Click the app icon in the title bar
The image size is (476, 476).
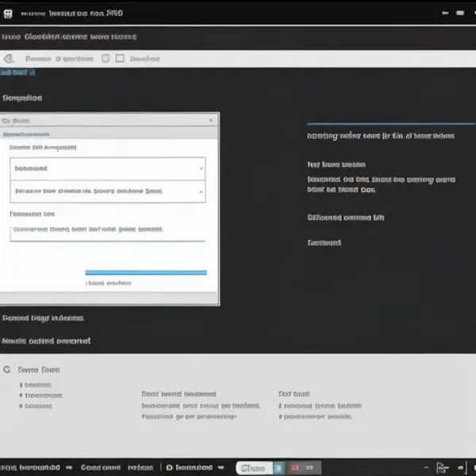coord(9,13)
